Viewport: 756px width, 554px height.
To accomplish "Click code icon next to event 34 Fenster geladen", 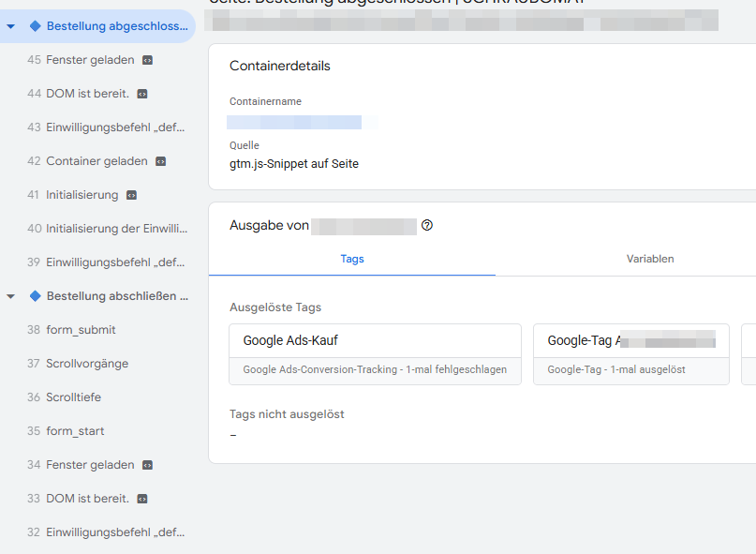I will point(147,465).
